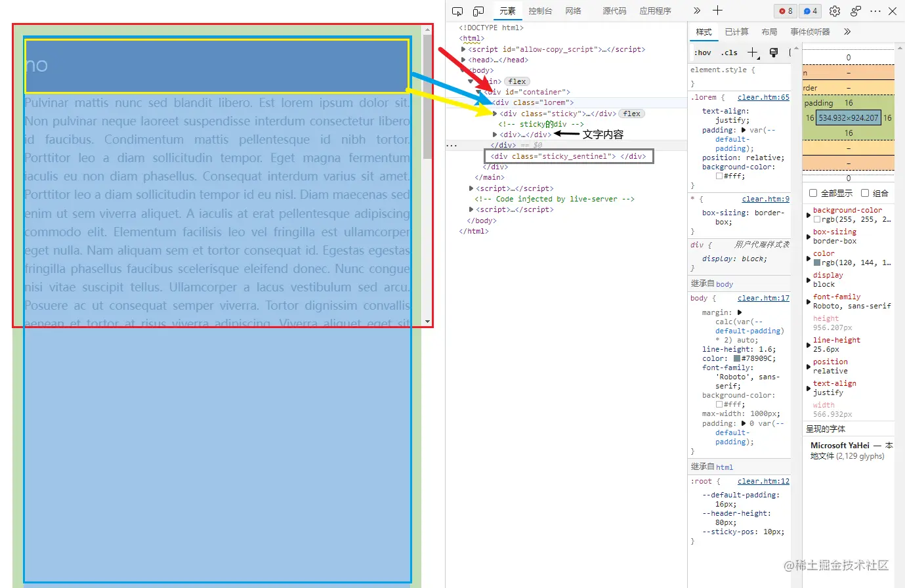905x588 pixels.
Task: Expand computed position property
Action: 808,366
